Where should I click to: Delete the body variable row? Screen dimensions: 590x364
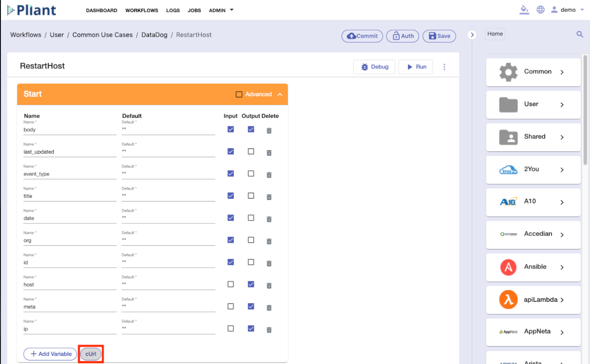coord(269,130)
